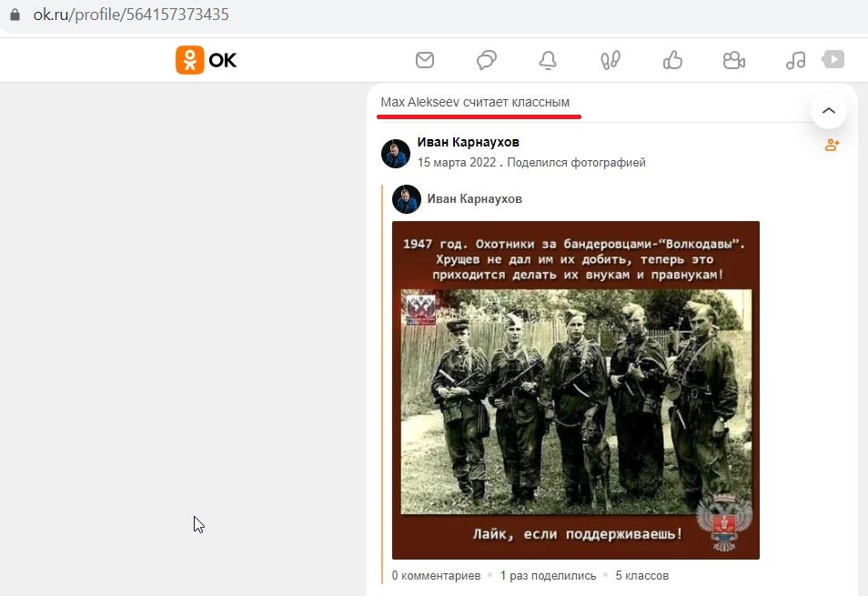Open Иван Карнаухов profile name at post header
868x596 pixels.
469,142
